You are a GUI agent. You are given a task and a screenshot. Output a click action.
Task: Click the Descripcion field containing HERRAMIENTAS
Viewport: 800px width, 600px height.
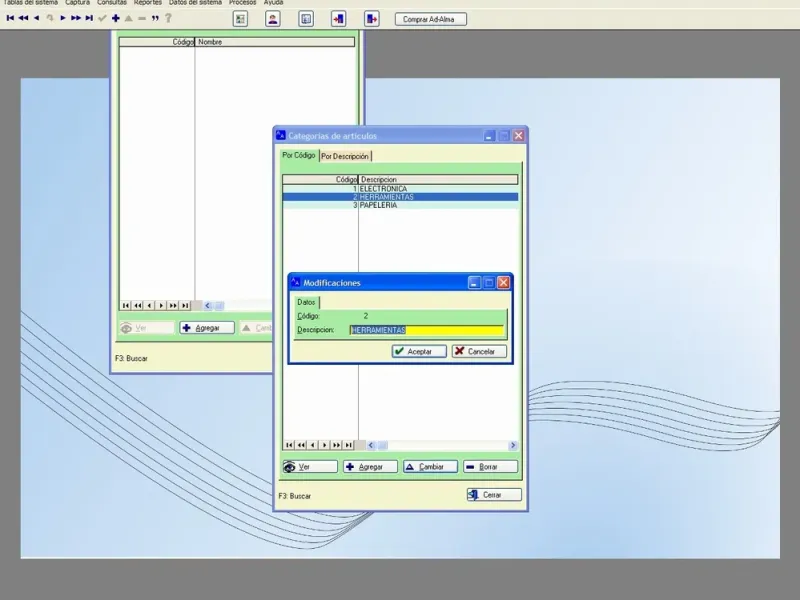click(427, 330)
